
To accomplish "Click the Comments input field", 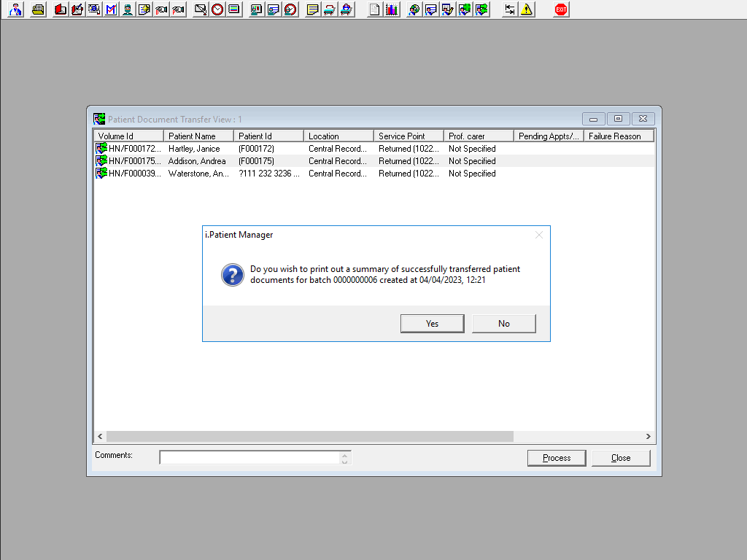I will pos(249,458).
